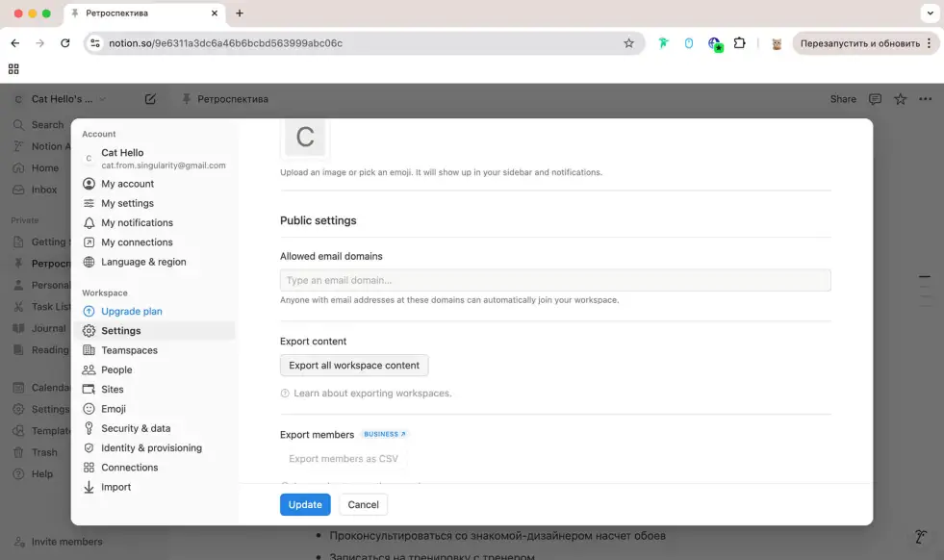Screen dimensions: 944x560
Task: Open the page comments icon
Action: [x=875, y=99]
